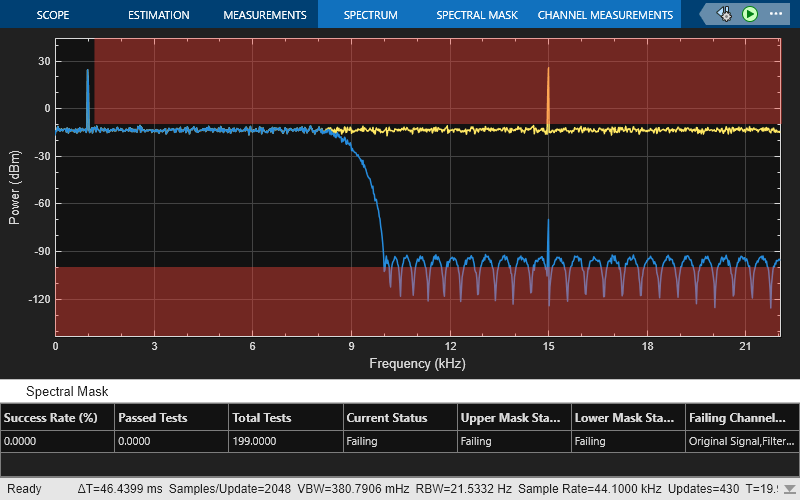
Task: Open the step-back settings icon
Action: coord(724,14)
